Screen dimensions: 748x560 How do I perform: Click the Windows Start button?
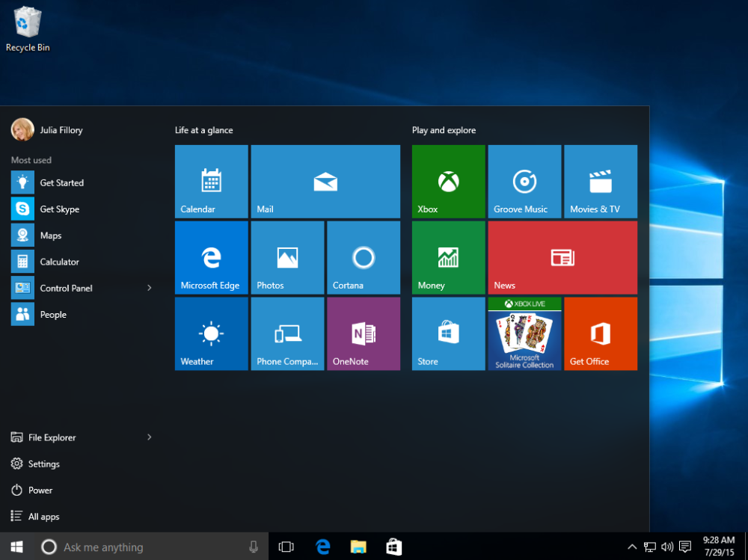16,547
